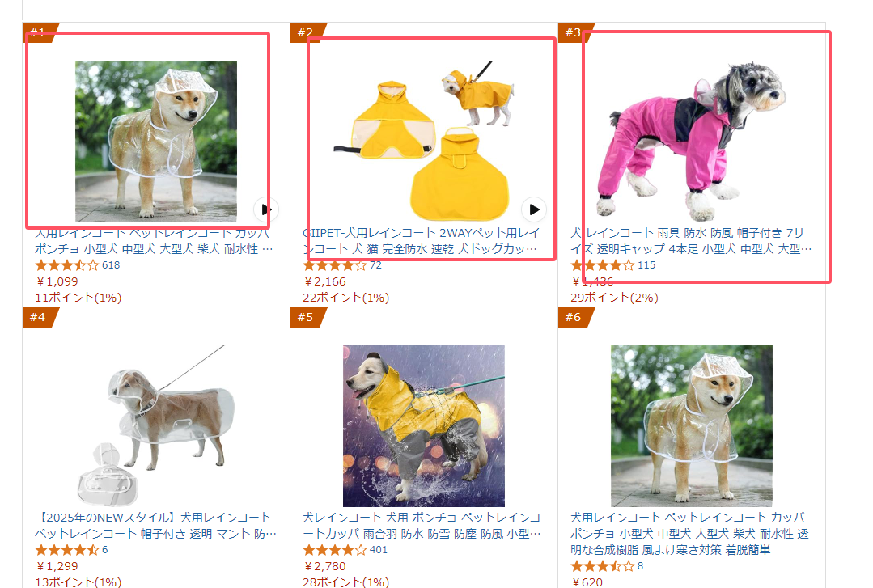This screenshot has height=588, width=873.
Task: View the 401 reviews star rating
Action: coord(335,549)
